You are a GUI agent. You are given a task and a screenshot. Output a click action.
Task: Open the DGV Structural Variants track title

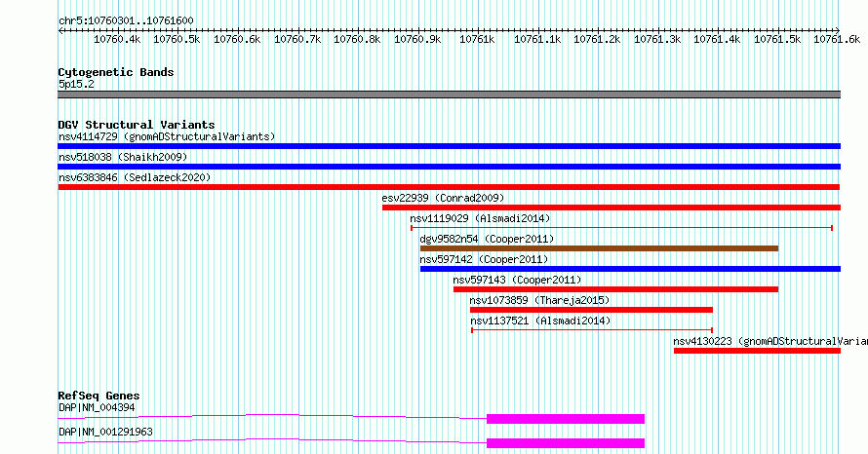click(x=137, y=125)
